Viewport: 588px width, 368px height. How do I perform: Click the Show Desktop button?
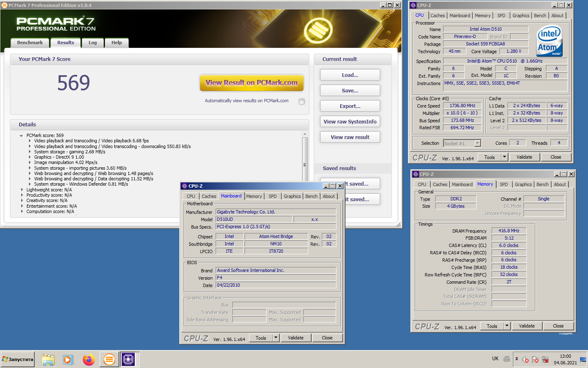[583, 359]
